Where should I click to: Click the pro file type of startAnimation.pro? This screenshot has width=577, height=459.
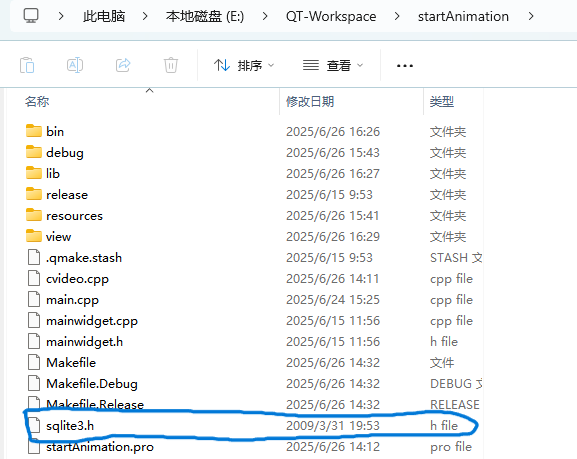coord(451,447)
